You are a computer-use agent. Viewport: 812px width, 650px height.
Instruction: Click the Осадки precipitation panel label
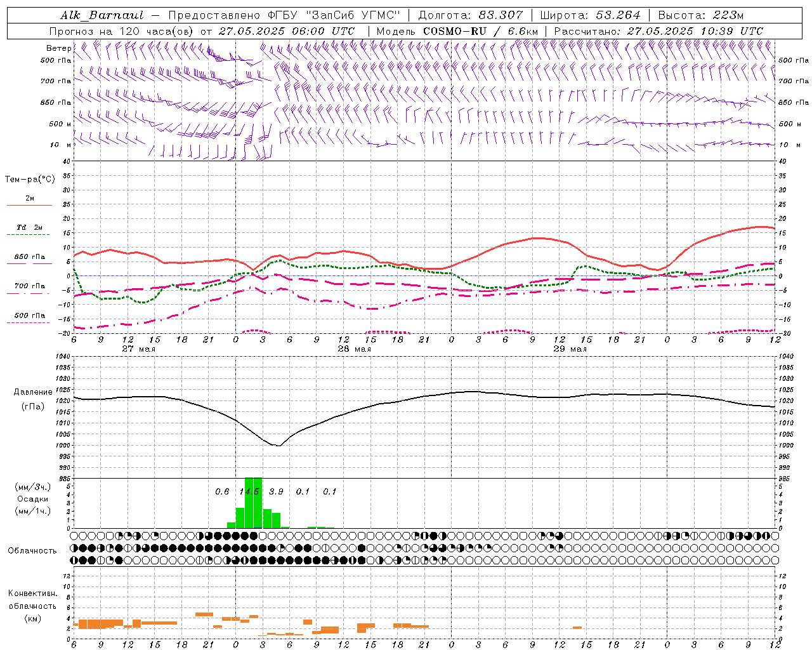[32, 499]
